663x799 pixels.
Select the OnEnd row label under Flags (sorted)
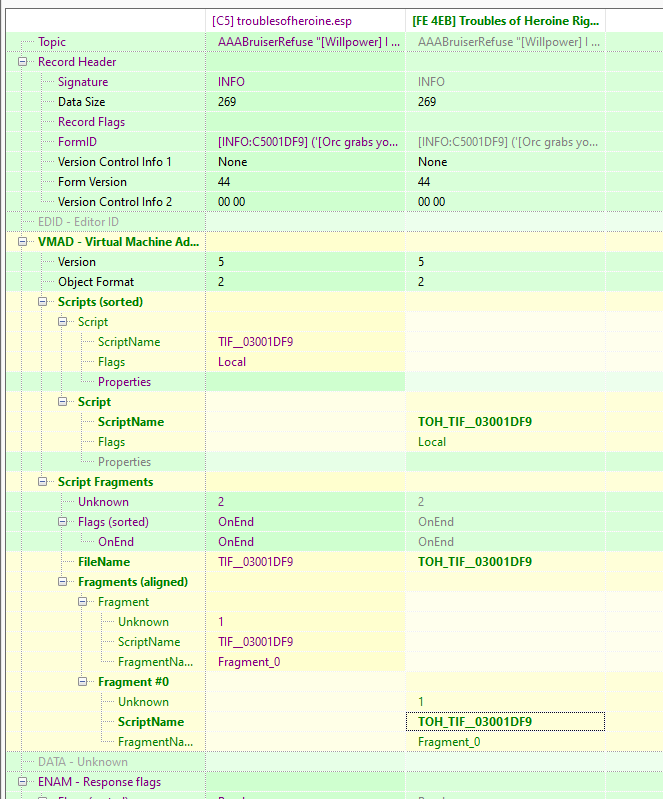tap(116, 542)
